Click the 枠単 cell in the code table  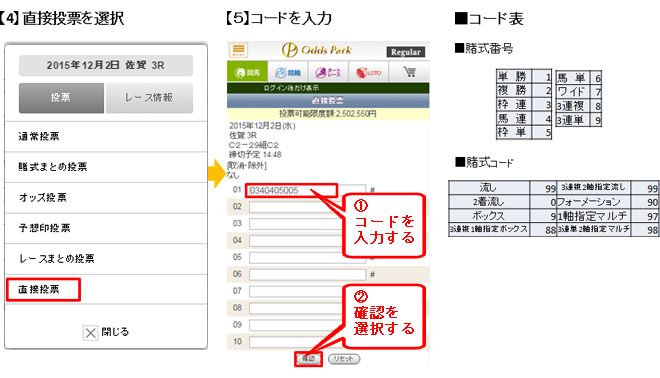(514, 132)
